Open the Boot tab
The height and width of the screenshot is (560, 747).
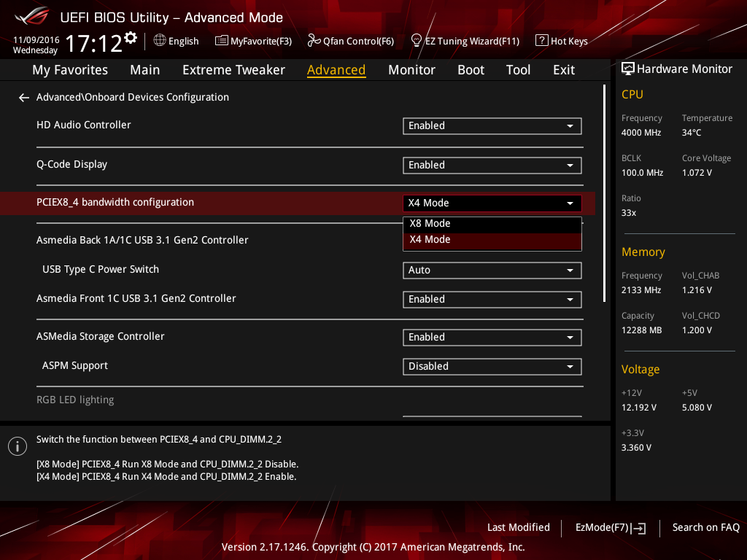(471, 70)
